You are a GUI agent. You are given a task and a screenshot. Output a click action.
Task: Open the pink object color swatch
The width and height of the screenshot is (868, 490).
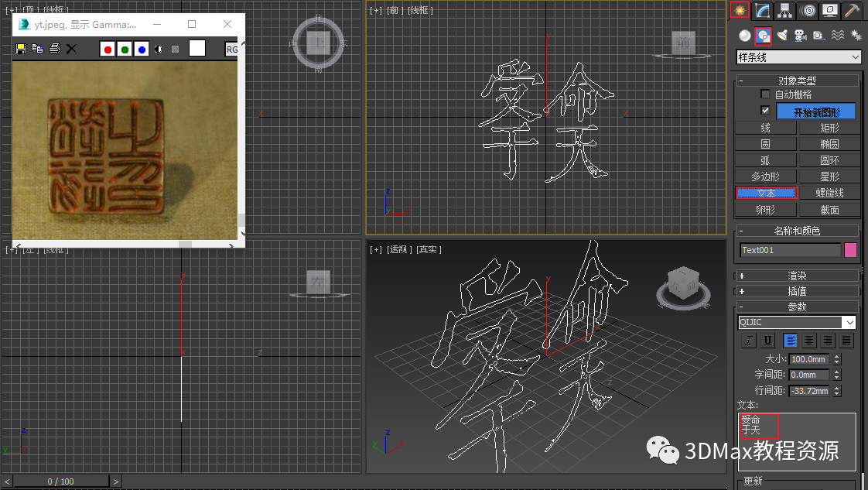[x=850, y=250]
